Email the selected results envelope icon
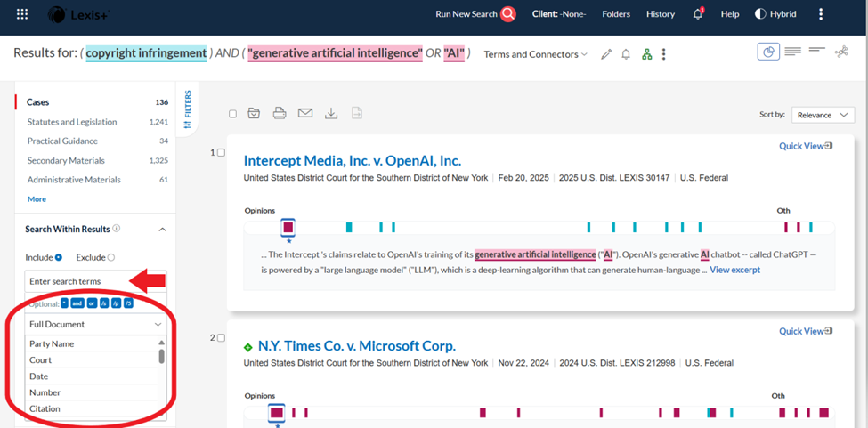This screenshot has height=428, width=868. 305,113
